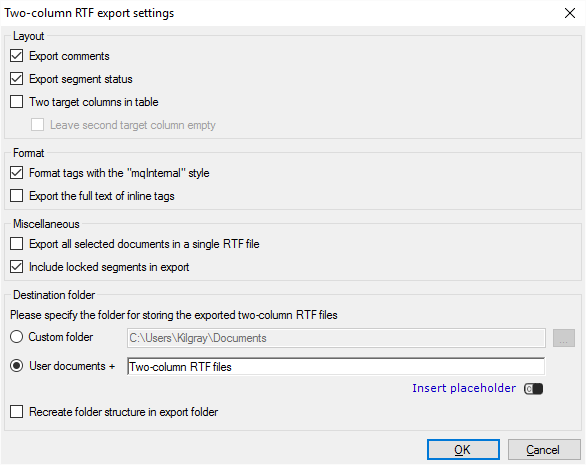Image resolution: width=586 pixels, height=465 pixels.
Task: Disable Include locked segments in export
Action: click(16, 267)
